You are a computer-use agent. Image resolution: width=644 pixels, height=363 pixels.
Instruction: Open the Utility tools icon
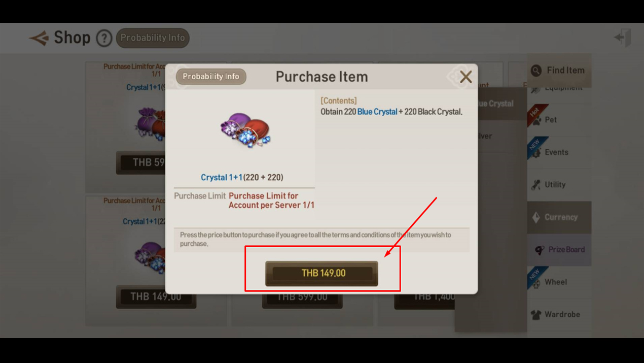pyautogui.click(x=536, y=185)
